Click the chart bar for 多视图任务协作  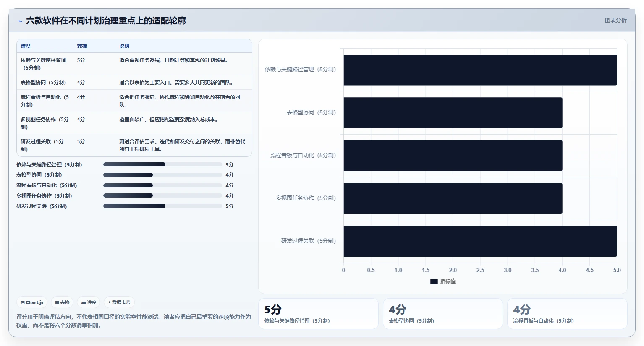453,198
